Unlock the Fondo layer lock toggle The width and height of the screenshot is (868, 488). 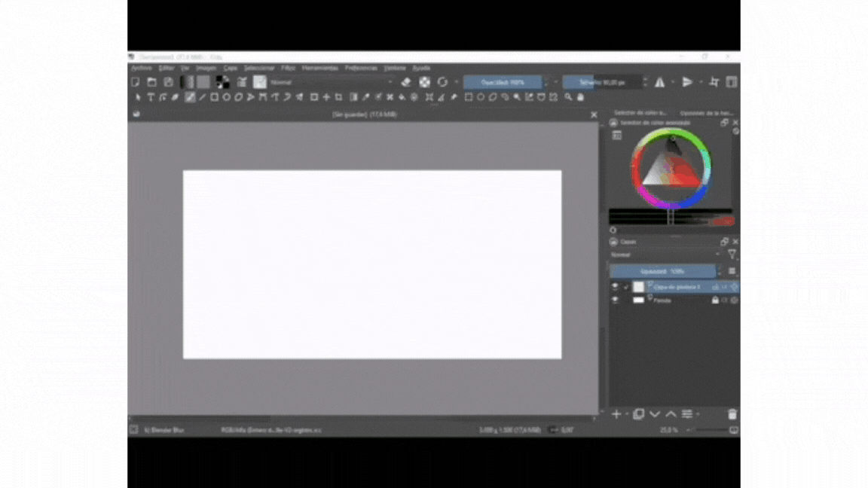[x=715, y=299]
